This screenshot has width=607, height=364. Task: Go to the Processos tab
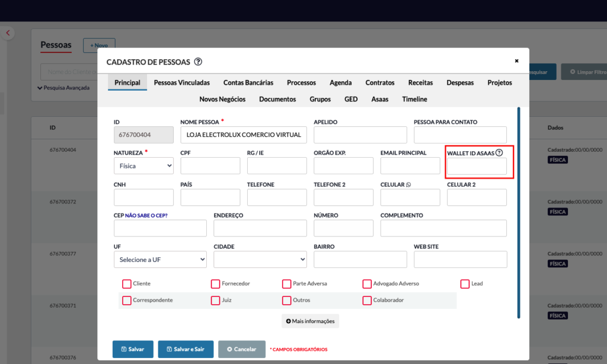point(301,82)
